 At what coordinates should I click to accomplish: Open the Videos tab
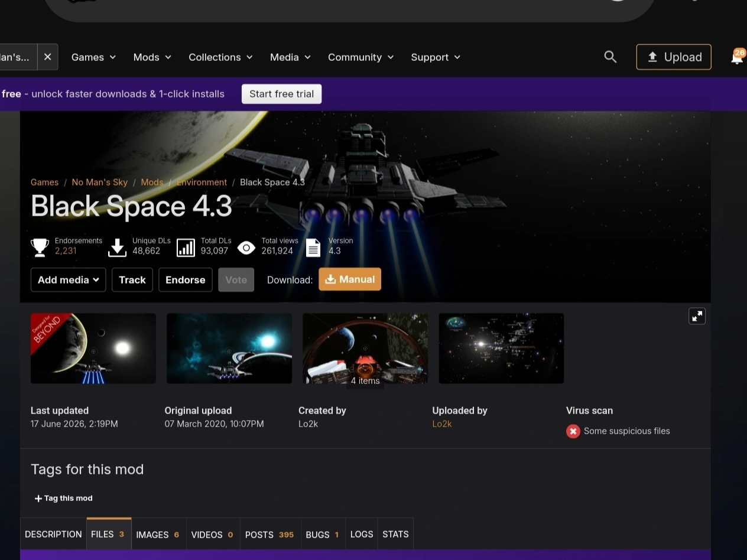pos(213,534)
